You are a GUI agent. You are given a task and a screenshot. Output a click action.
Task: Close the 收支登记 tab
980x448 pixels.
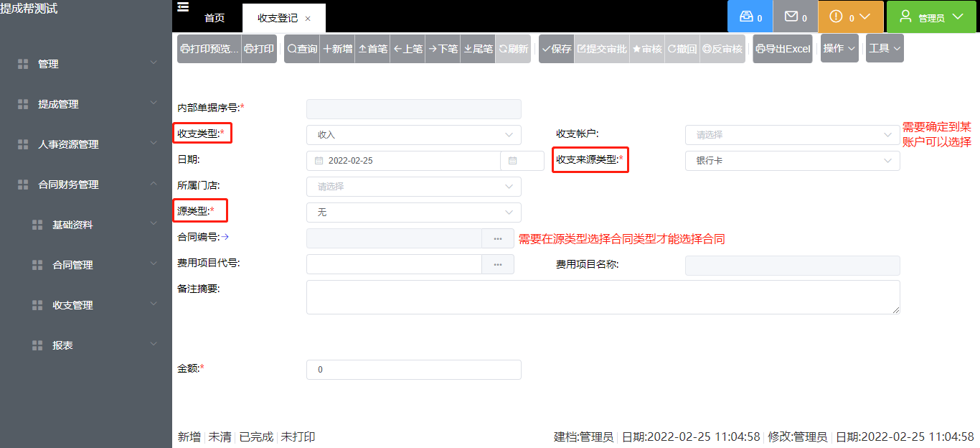pyautogui.click(x=308, y=19)
